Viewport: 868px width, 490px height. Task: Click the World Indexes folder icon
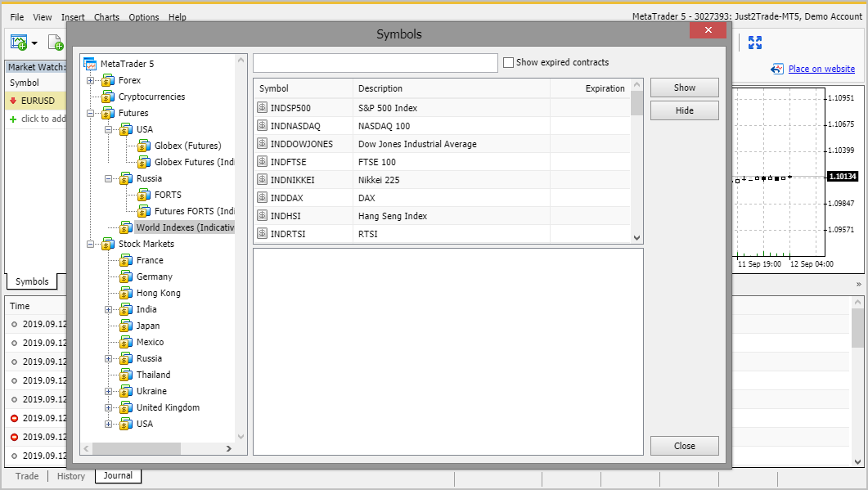126,227
